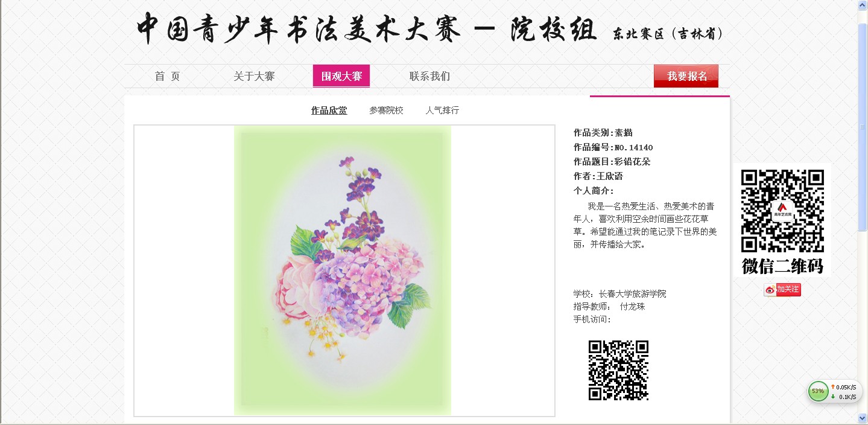Screen dimensions: 868x425
Task: Click the 微信二维码 caption text
Action: pyautogui.click(x=782, y=266)
